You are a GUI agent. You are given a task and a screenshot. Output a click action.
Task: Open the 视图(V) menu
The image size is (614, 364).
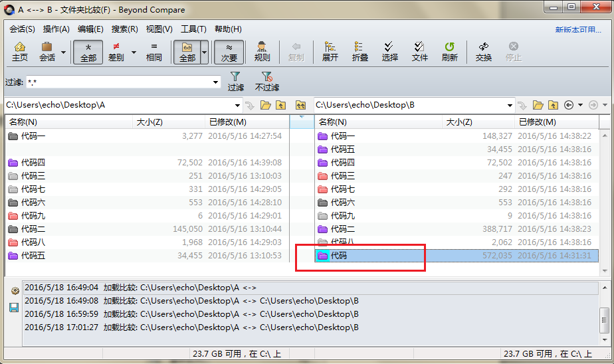click(159, 29)
